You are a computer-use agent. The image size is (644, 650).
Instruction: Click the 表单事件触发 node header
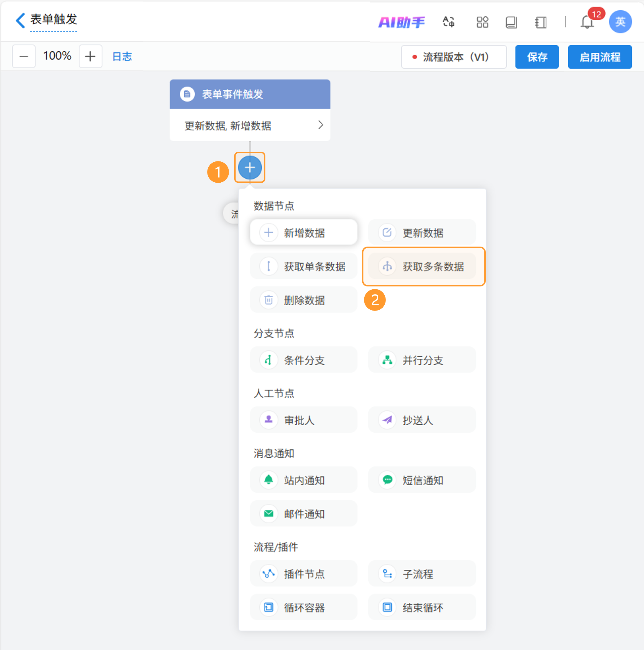click(x=250, y=94)
